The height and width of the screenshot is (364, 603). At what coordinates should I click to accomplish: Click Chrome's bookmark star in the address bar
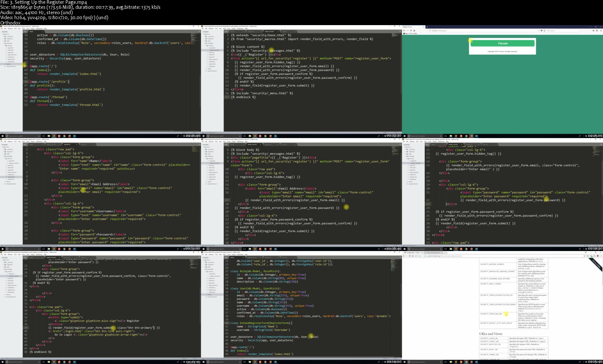(x=584, y=256)
